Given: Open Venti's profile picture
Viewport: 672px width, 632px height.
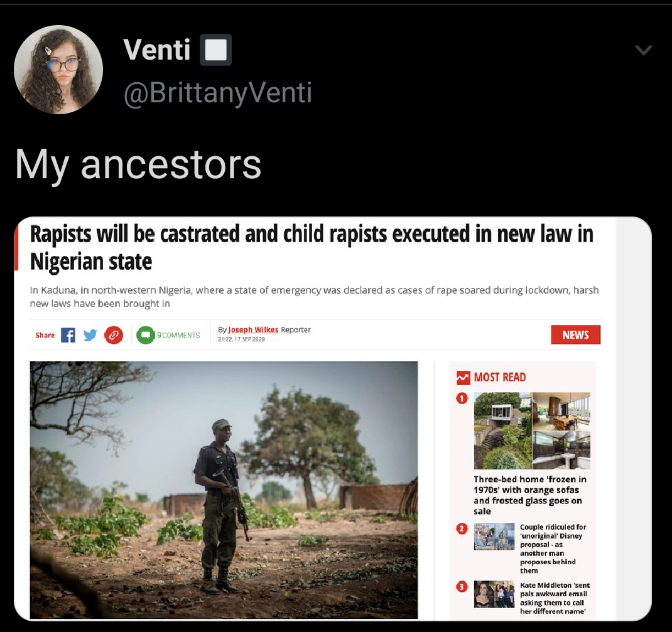Looking at the screenshot, I should click(x=58, y=70).
